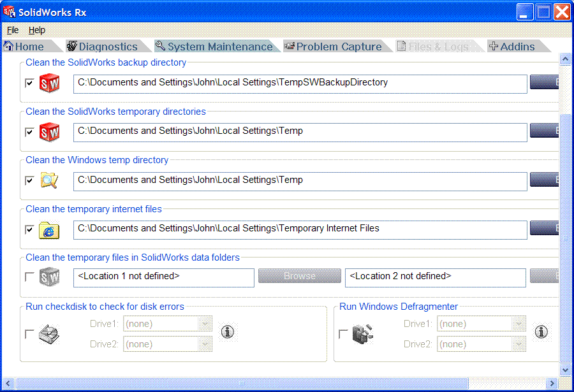The width and height of the screenshot is (574, 392).
Task: Click cut-off browse button beside Location 2
Action: click(545, 275)
